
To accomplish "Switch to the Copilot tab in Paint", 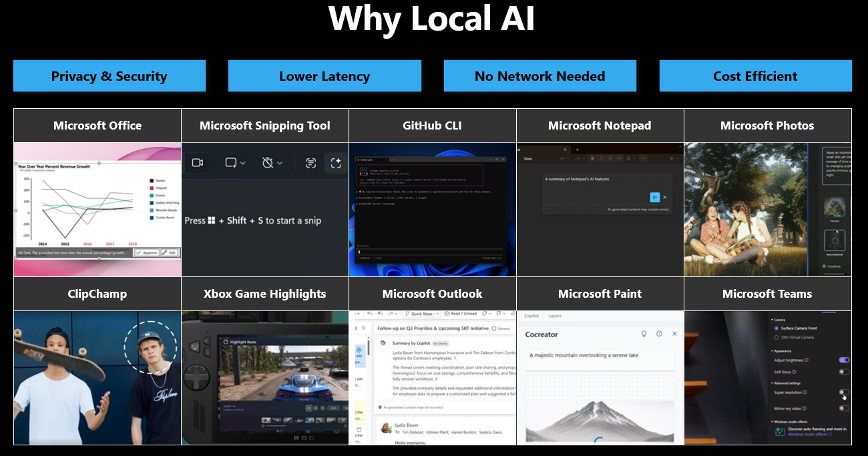I will coord(531,316).
